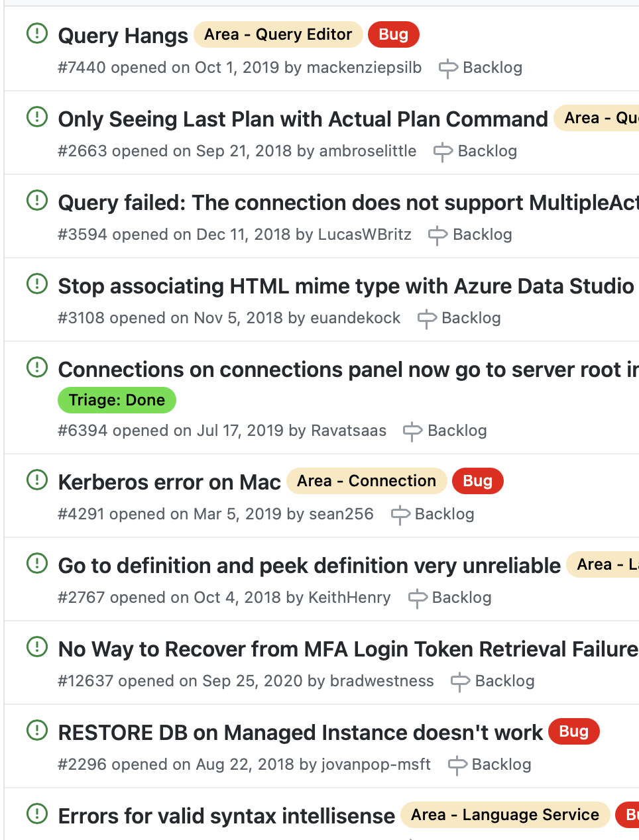
Task: Open No Way to Recover from MFA issue
Action: 348,649
